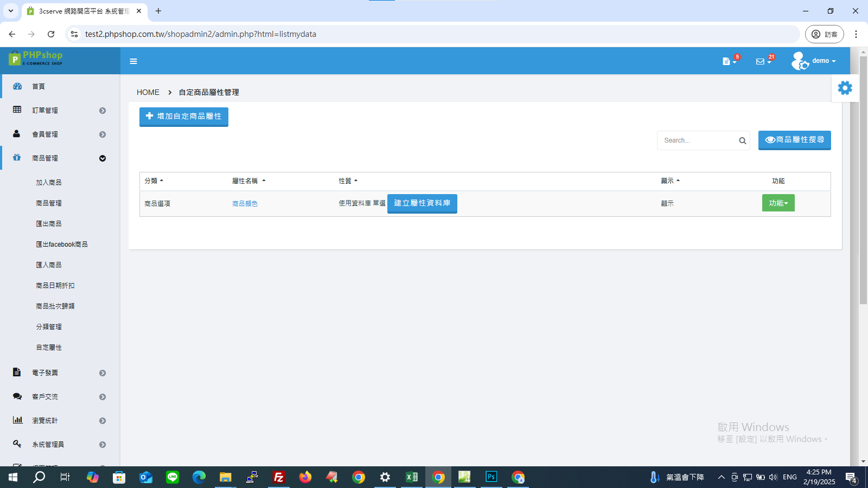
Task: Click the 首頁 dashboard icon in sidebar
Action: click(x=17, y=86)
